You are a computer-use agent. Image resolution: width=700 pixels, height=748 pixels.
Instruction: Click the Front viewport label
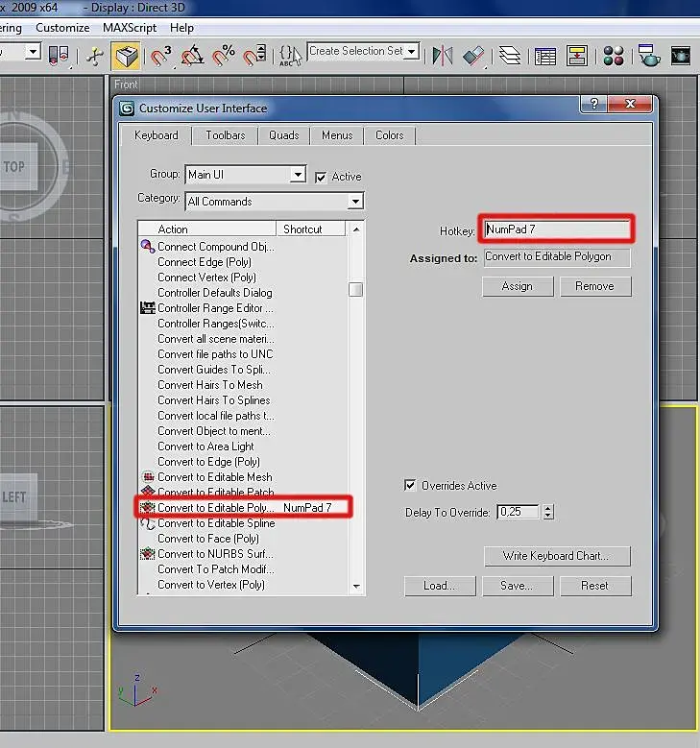coord(126,84)
